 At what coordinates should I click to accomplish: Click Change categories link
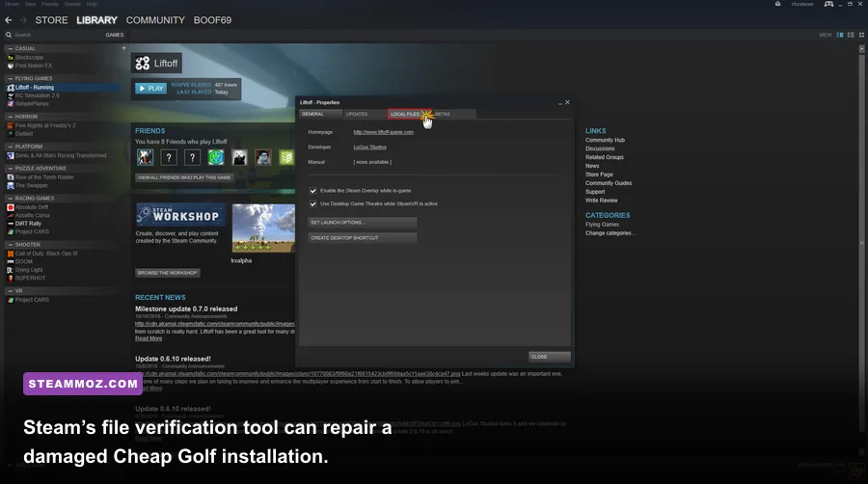(x=610, y=233)
